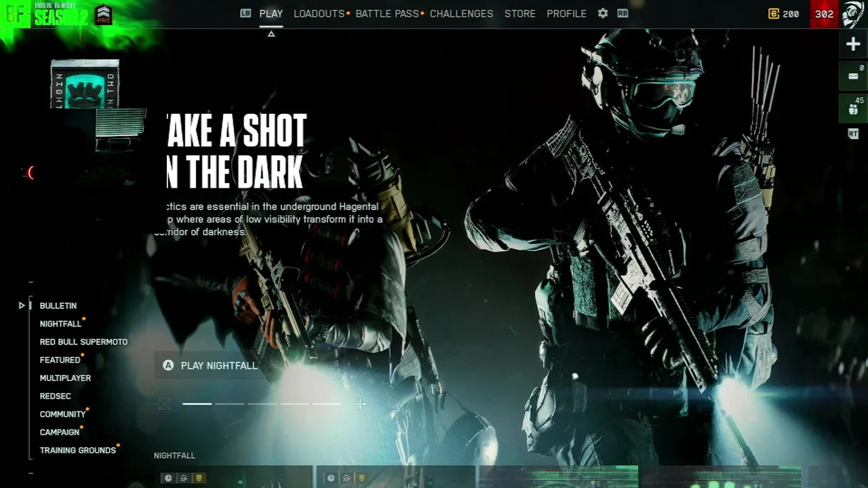View the PROFILE tab
This screenshot has width=868, height=488.
point(566,14)
